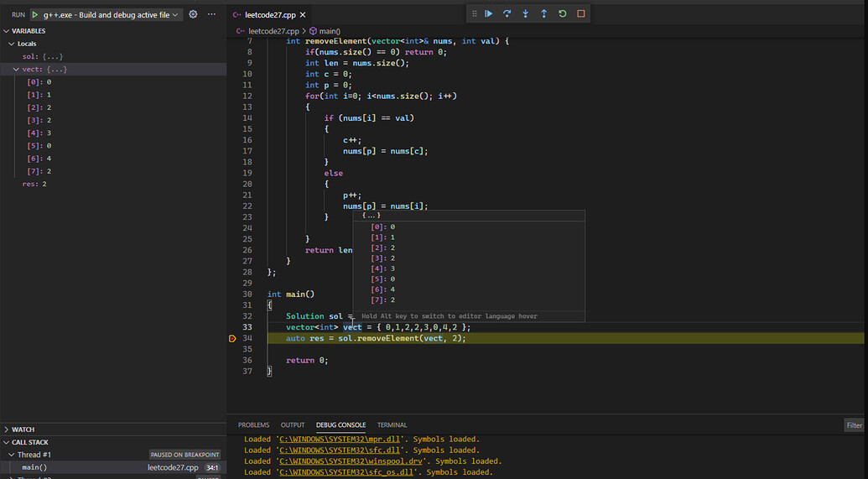The width and height of the screenshot is (868, 479).
Task: Expand the sol variable
Action: coord(113,56)
